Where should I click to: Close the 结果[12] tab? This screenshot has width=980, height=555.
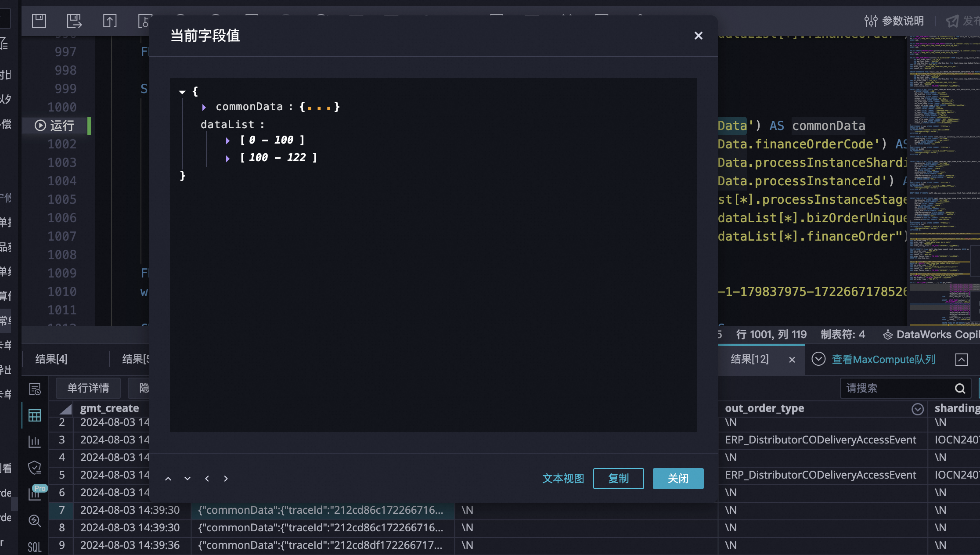792,360
